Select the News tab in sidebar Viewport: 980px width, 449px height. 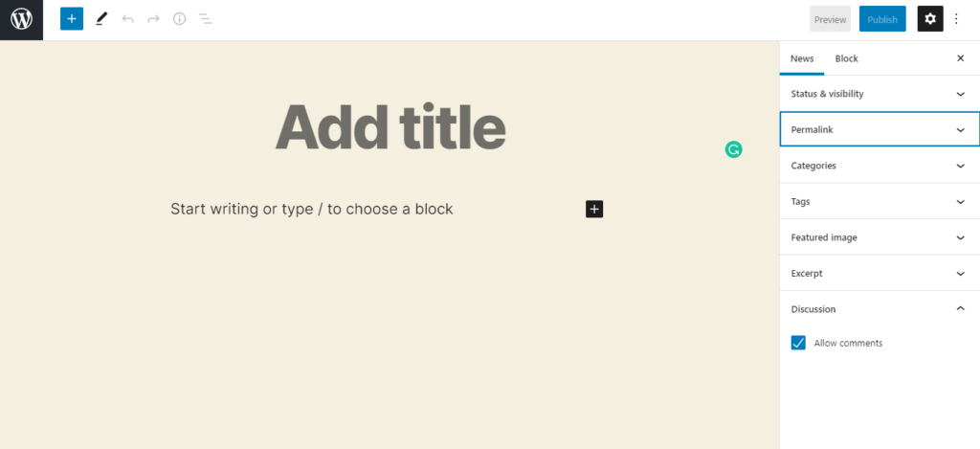(x=802, y=58)
